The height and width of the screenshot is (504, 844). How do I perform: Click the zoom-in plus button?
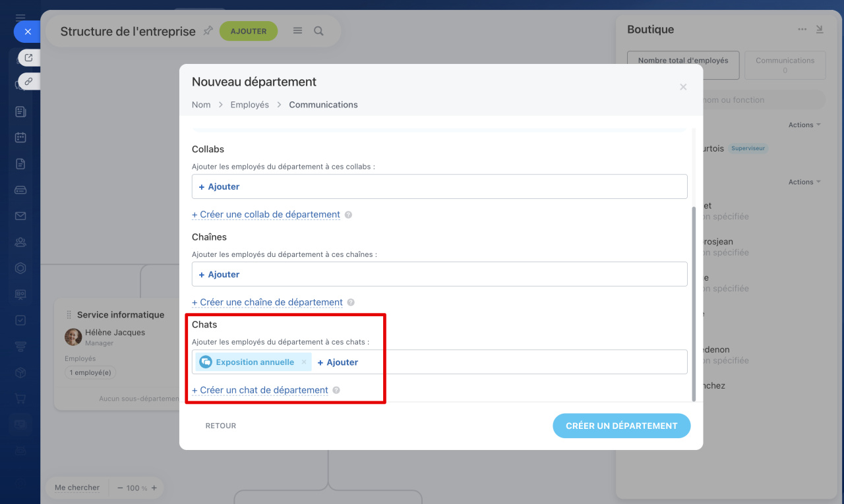tap(154, 488)
